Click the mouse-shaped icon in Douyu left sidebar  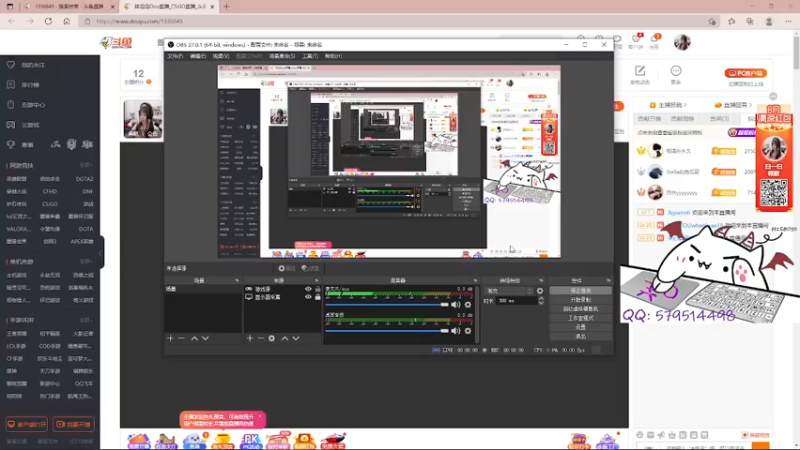click(x=11, y=105)
